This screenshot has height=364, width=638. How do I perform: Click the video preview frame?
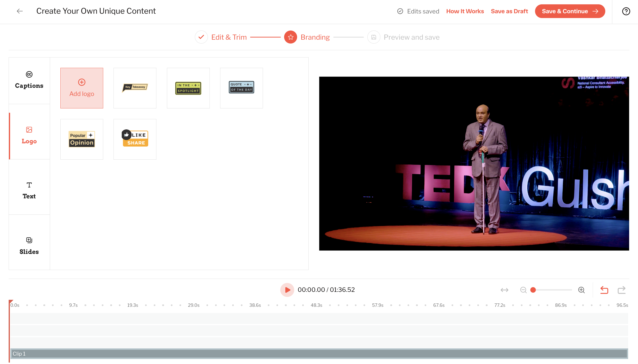(x=474, y=163)
